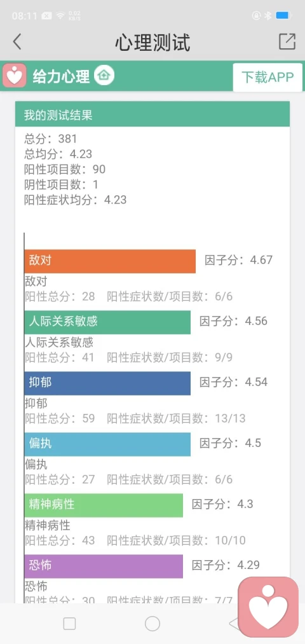305x644 pixels.
Task: Tap the orange 敌对 factor bar
Action: point(110,261)
